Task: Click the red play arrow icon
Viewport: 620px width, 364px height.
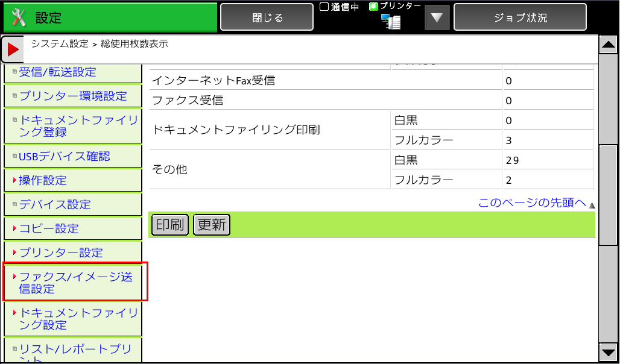Action: 13,49
